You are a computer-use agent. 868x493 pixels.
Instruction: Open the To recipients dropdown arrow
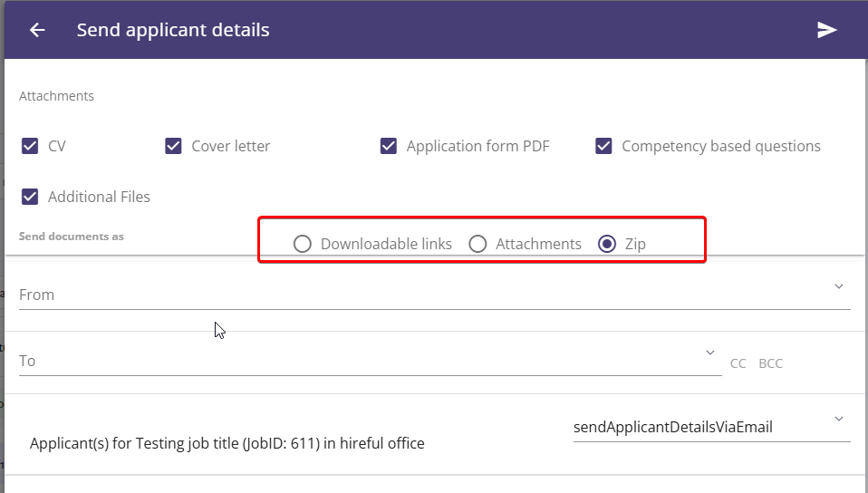tap(710, 353)
